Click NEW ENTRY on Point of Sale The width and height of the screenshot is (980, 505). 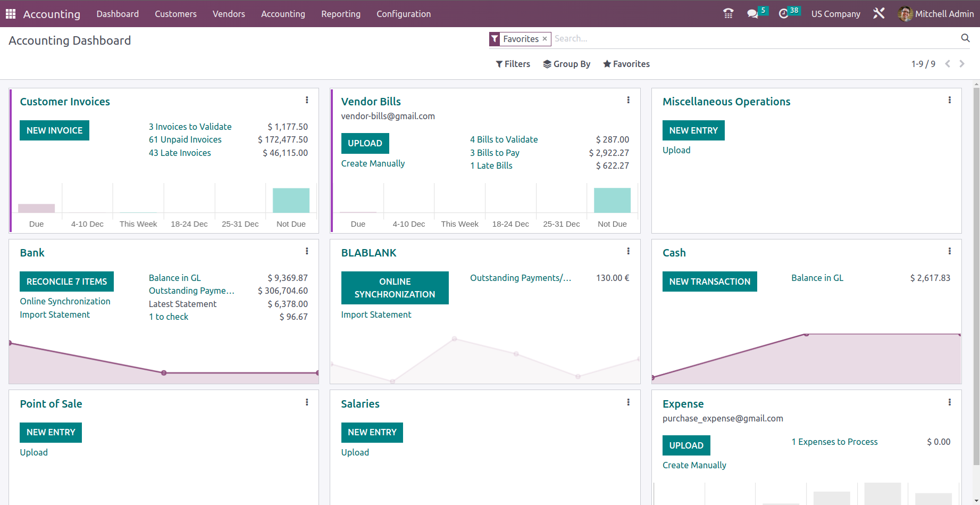click(51, 432)
